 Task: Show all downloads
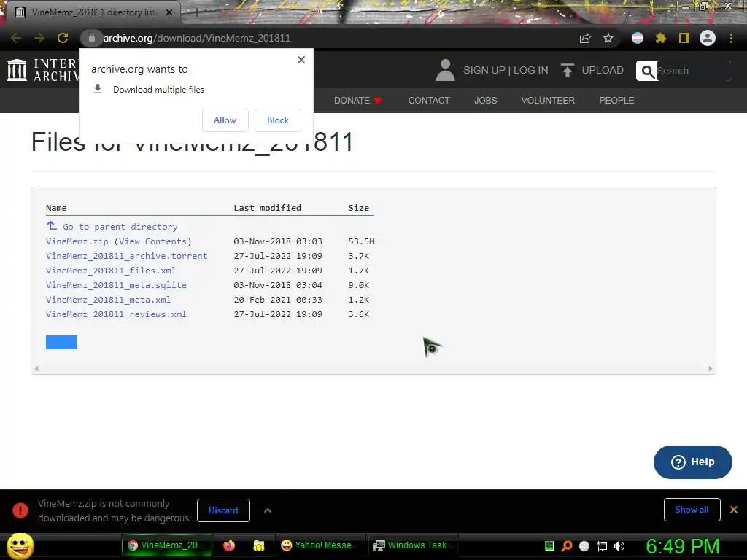(692, 510)
